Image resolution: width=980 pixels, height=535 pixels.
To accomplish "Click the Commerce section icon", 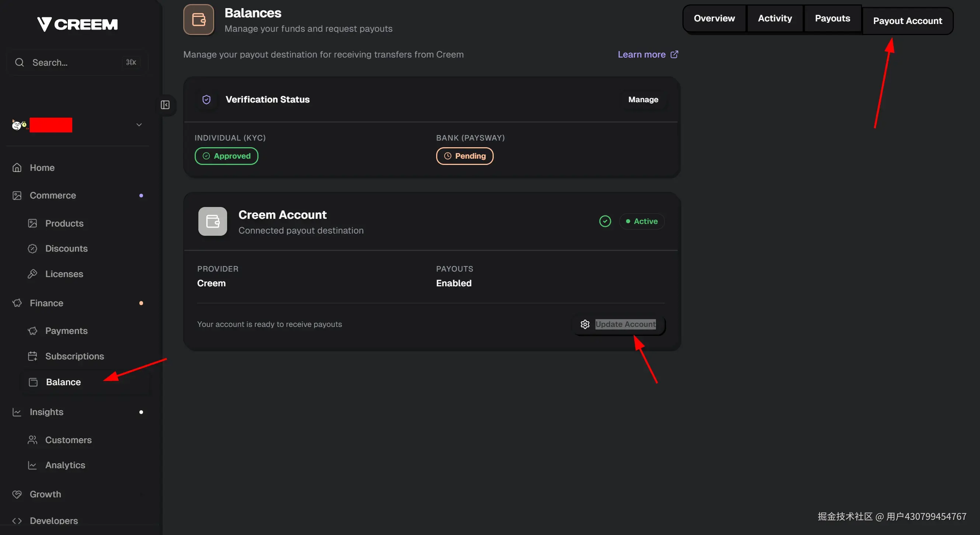I will coord(17,195).
